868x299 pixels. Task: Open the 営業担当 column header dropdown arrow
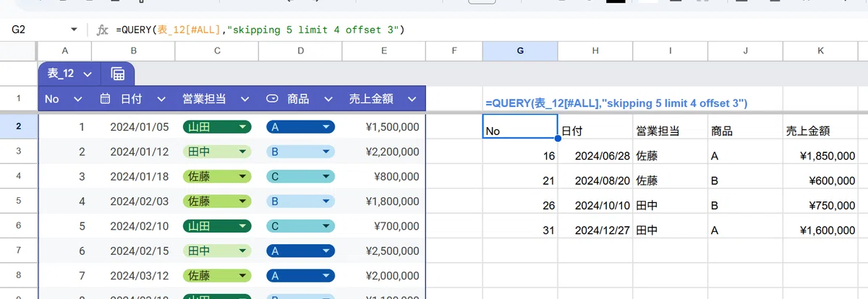244,99
